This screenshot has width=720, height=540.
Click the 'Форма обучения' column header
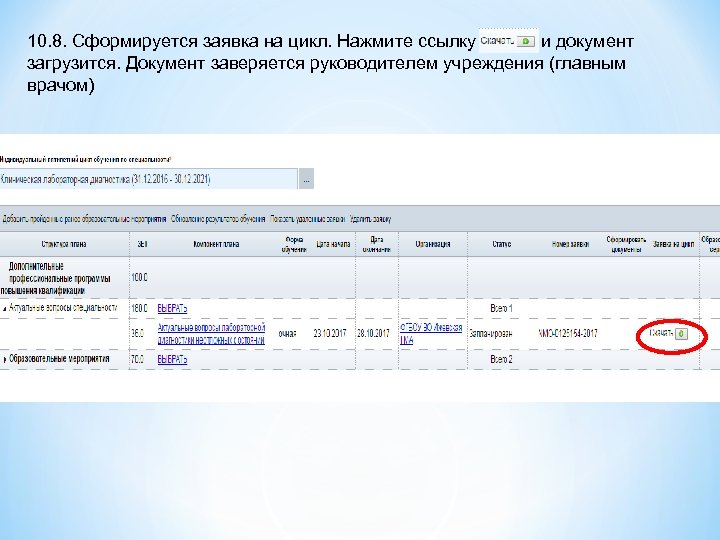pos(294,244)
